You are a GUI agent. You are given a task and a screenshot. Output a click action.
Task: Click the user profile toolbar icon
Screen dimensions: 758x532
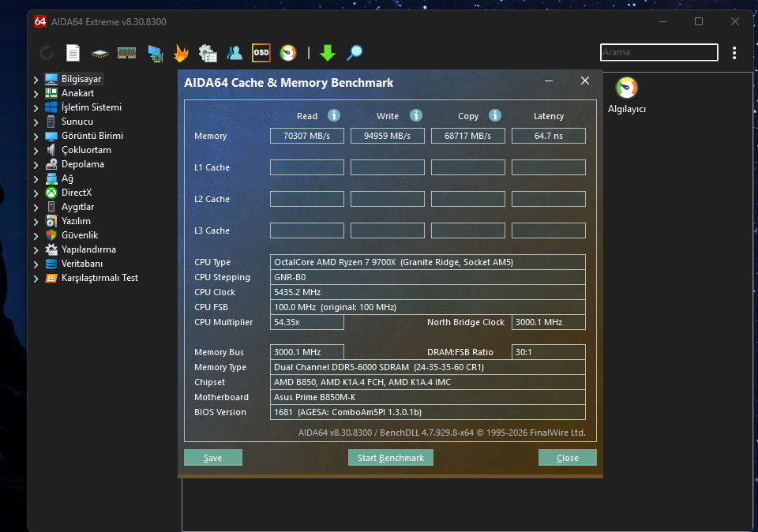[x=235, y=53]
